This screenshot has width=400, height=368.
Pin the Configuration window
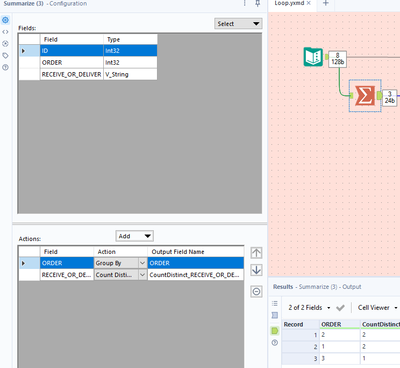258,3
